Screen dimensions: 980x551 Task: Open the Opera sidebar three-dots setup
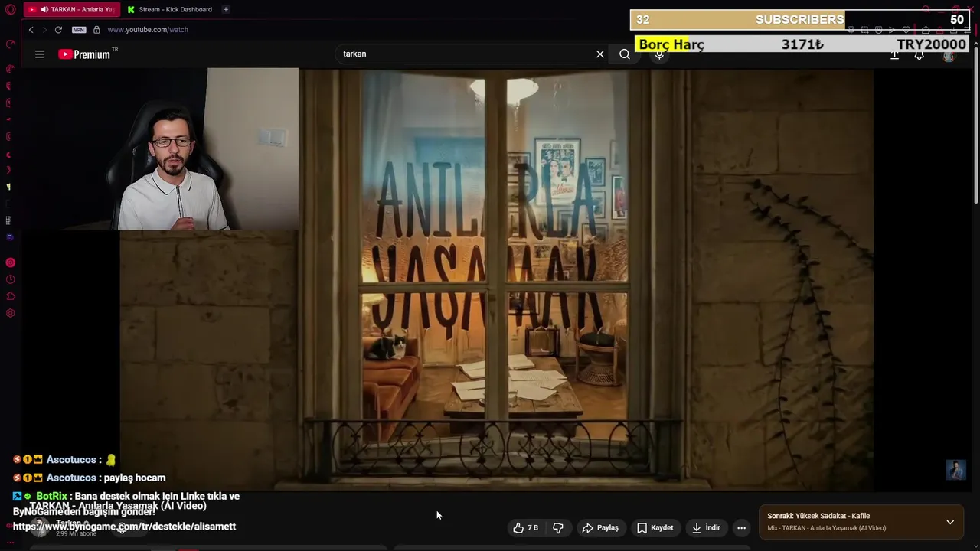pos(11,542)
